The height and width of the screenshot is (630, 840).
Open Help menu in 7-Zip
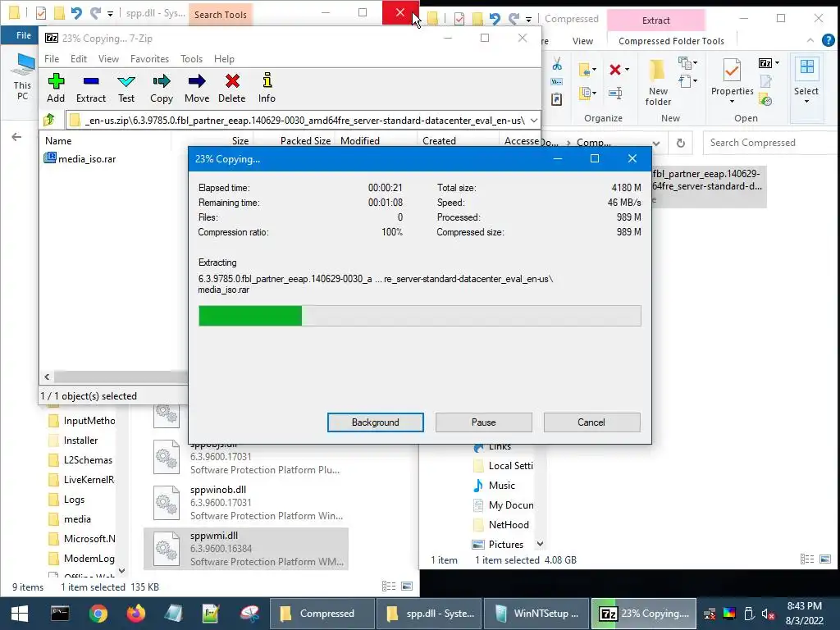pos(224,59)
